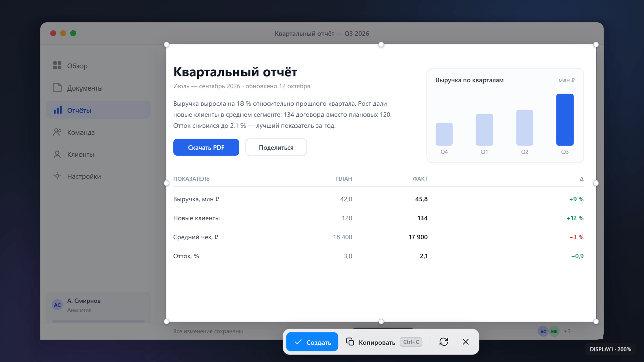Screen dimensions: 644x362
Task: Open Настройки using its gear icon
Action: point(57,176)
